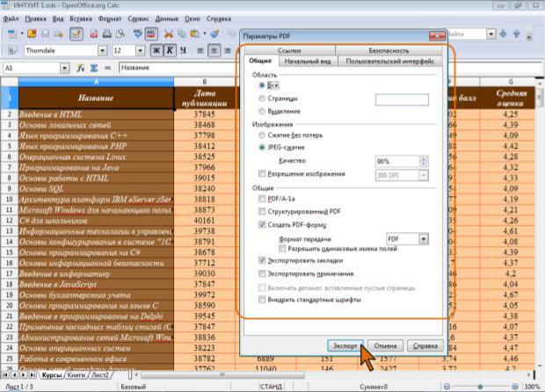The image size is (545, 392).
Task: Click the Align Right icon
Action: 227,51
